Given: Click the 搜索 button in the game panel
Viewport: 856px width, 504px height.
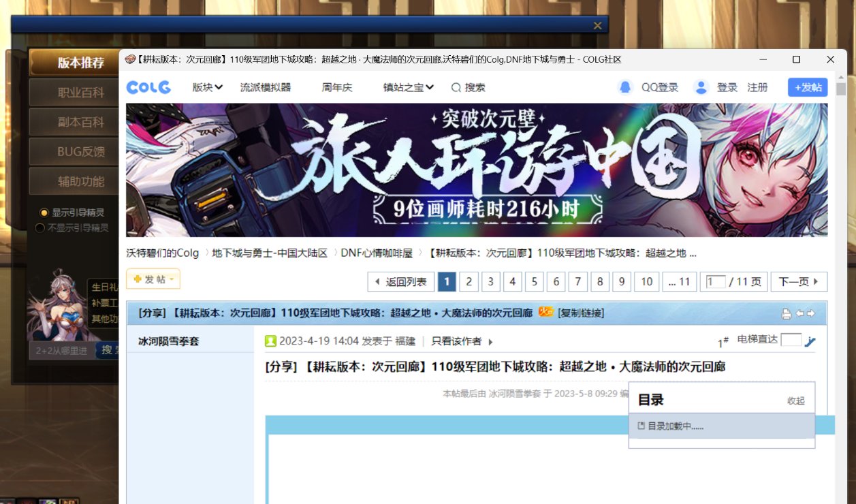Looking at the screenshot, I should [x=108, y=351].
